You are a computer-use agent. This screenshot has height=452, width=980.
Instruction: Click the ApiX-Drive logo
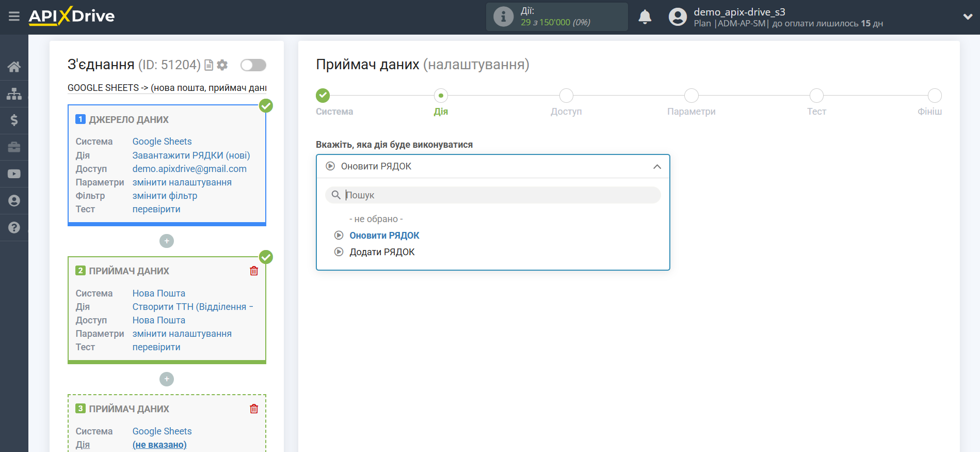(72, 16)
